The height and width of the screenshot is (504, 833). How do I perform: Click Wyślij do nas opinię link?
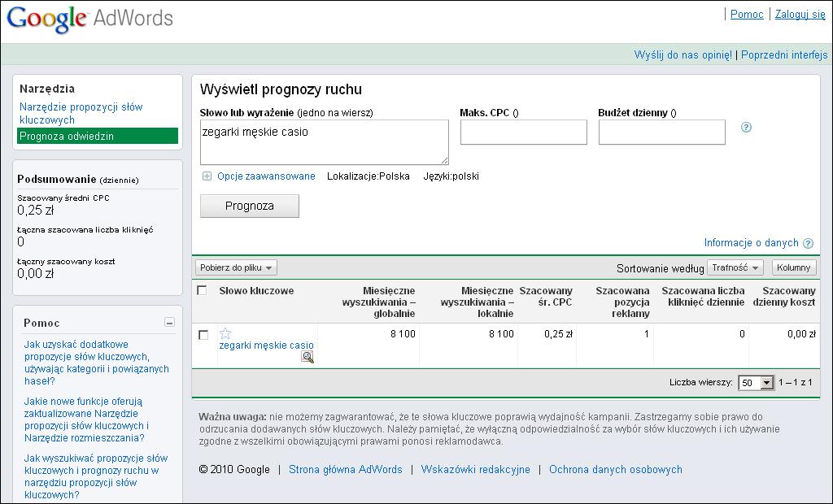tap(683, 54)
